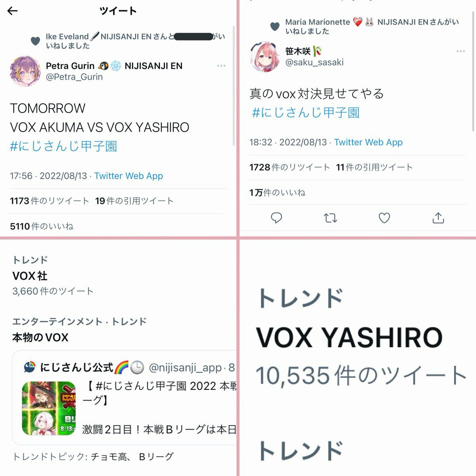Click the @saku_sasaki handle

[x=315, y=62]
